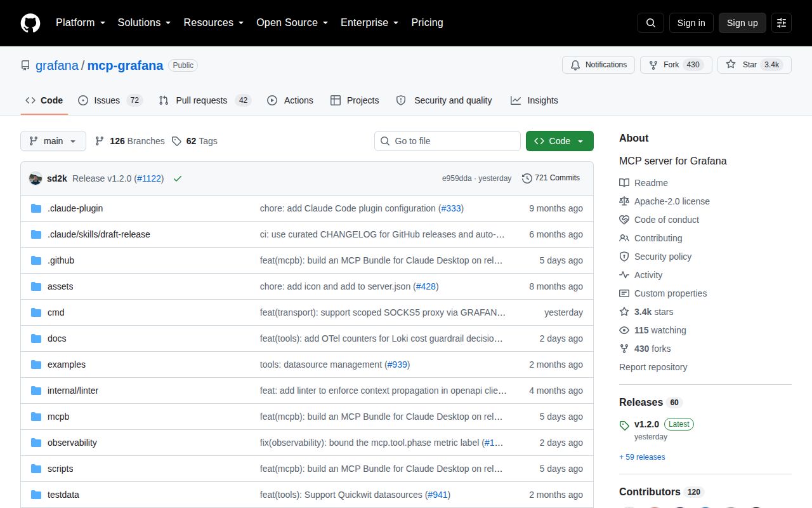
Task: Click the shield icon by Security policy
Action: click(x=624, y=257)
